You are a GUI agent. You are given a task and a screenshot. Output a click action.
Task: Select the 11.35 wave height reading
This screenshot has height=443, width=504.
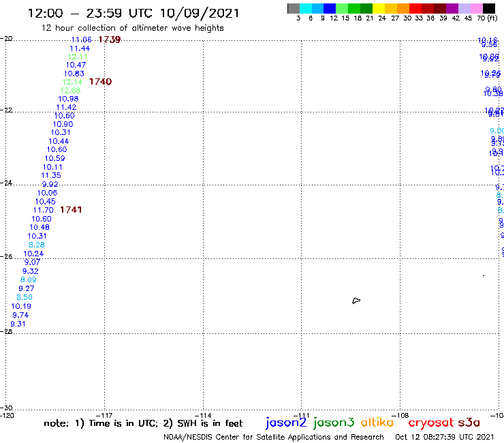tap(51, 175)
